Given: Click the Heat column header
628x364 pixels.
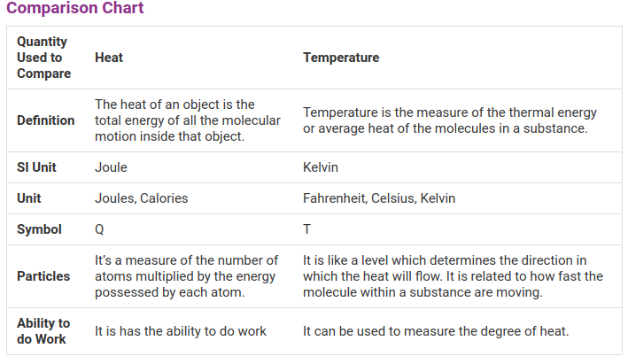Looking at the screenshot, I should tap(109, 58).
